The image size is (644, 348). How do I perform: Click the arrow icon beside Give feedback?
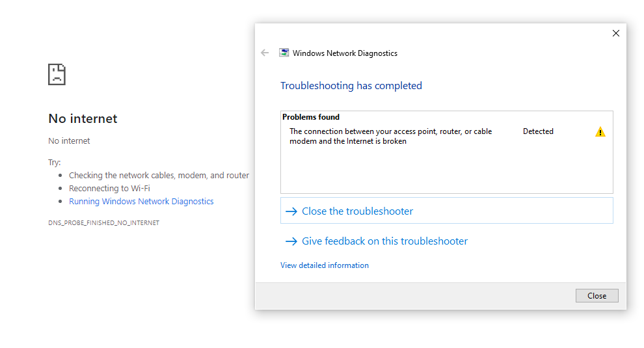291,241
